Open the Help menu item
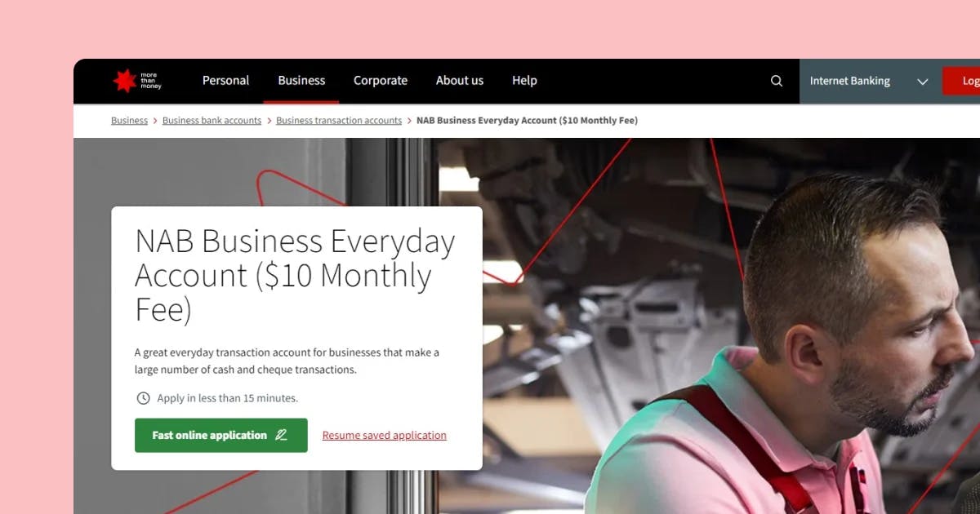 (x=524, y=80)
